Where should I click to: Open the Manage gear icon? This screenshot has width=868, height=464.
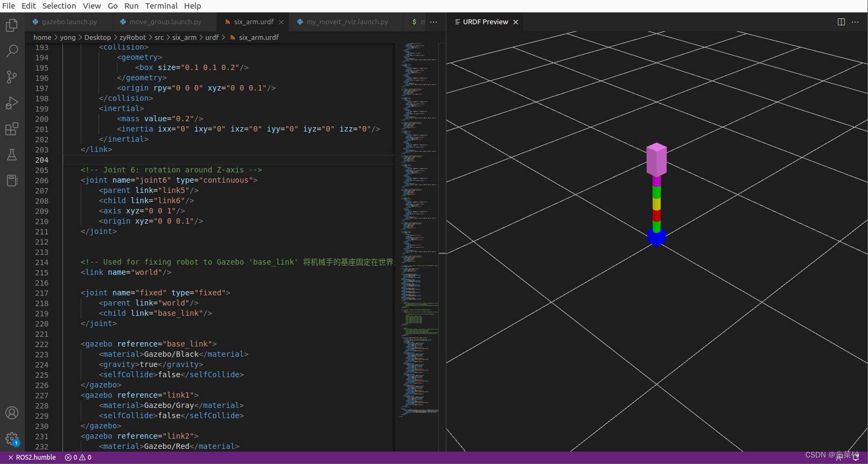coord(12,439)
